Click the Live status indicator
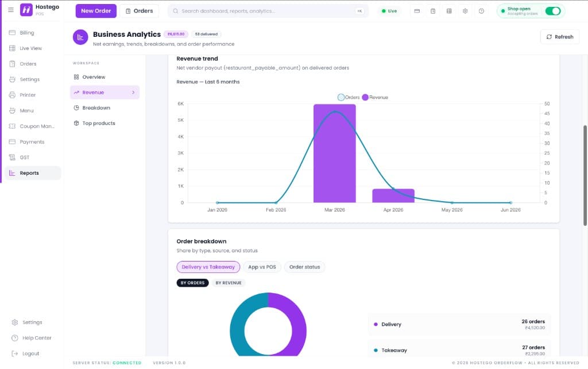The image size is (588, 369). 389,11
